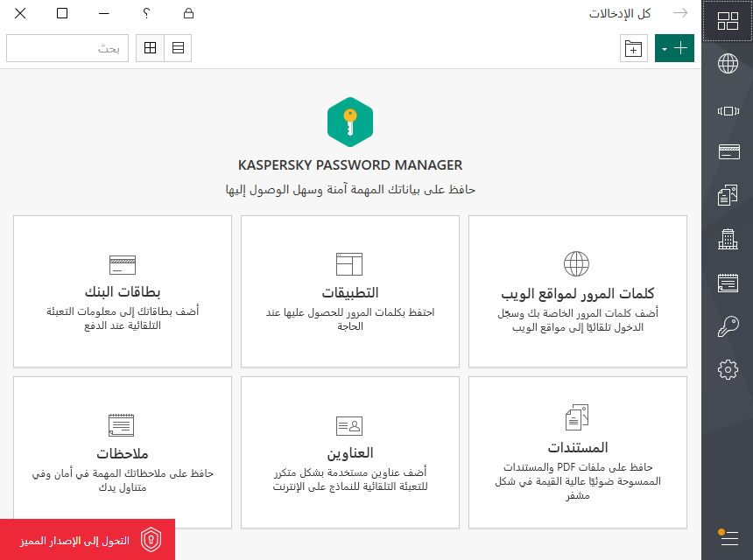Open the بطاقات البنك card
Viewport: 753px width, 560px height.
coord(123,291)
